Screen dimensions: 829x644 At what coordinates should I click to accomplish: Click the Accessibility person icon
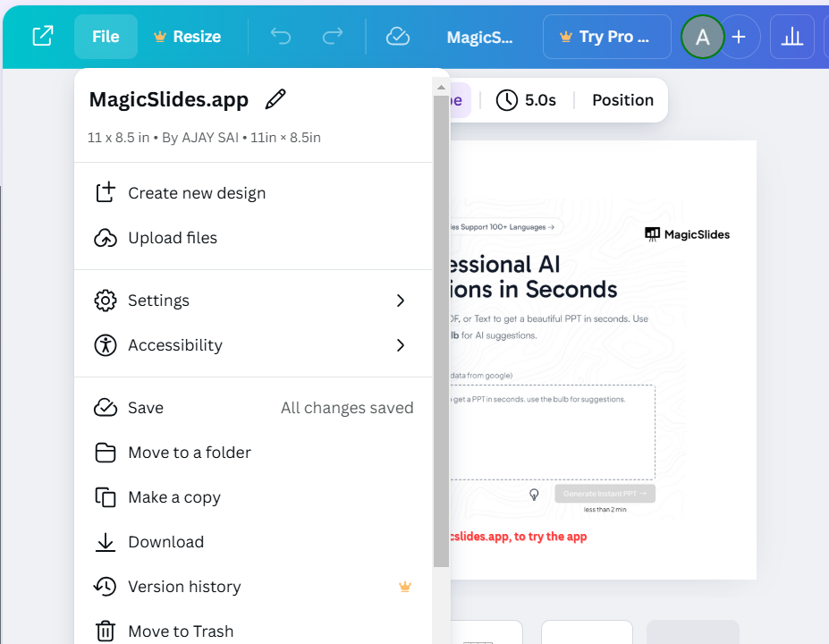coord(106,345)
